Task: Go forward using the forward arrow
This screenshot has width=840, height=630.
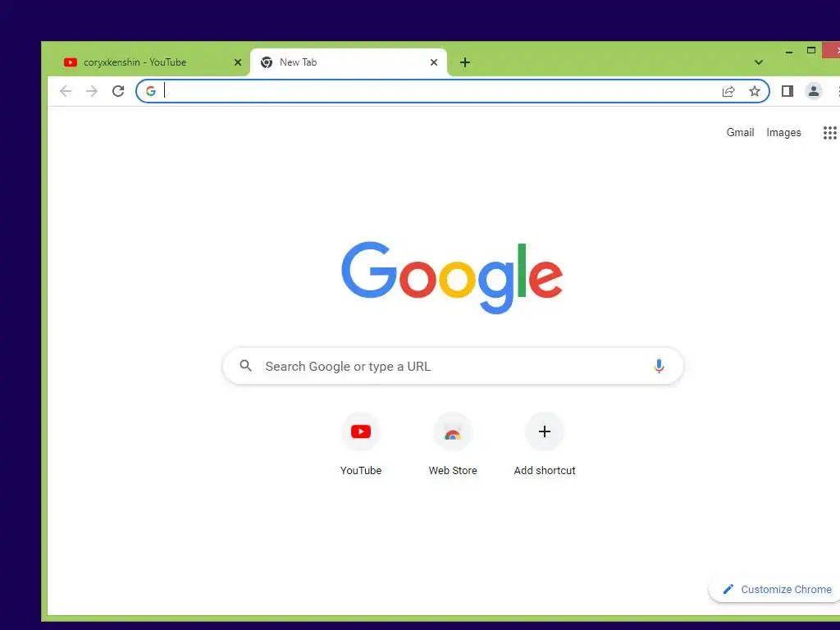Action: 92,91
